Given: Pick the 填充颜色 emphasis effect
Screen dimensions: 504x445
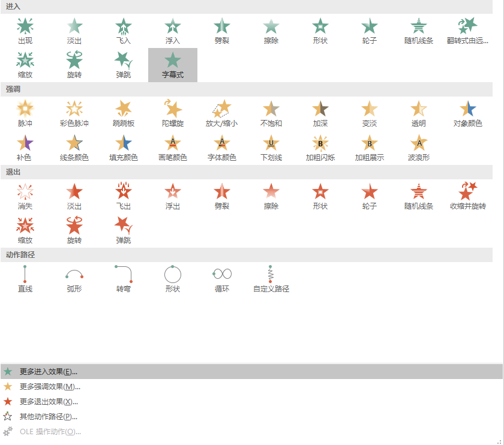Looking at the screenshot, I should 124,148.
